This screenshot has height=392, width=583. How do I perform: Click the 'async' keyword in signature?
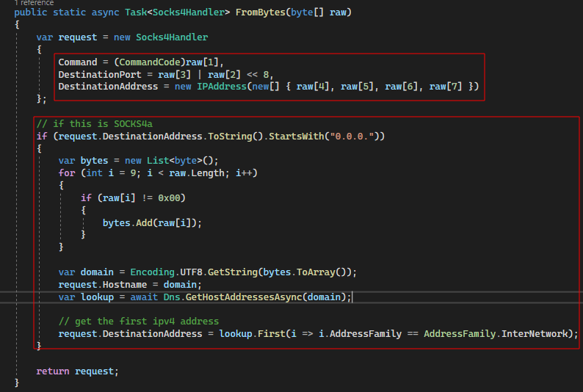[105, 12]
